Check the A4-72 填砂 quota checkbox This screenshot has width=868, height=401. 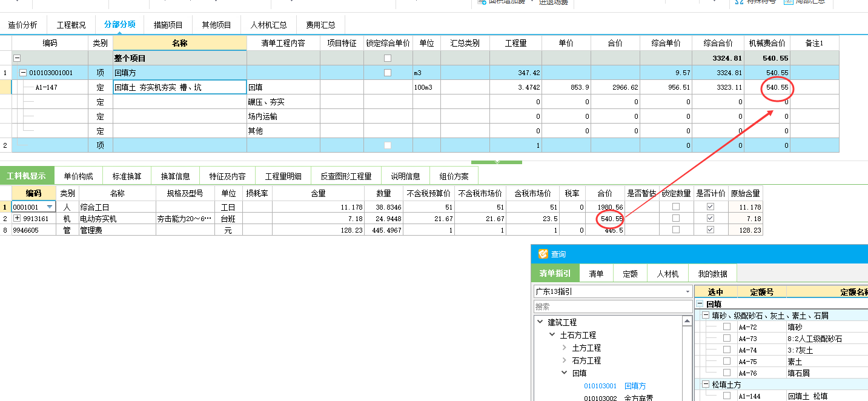[727, 327]
